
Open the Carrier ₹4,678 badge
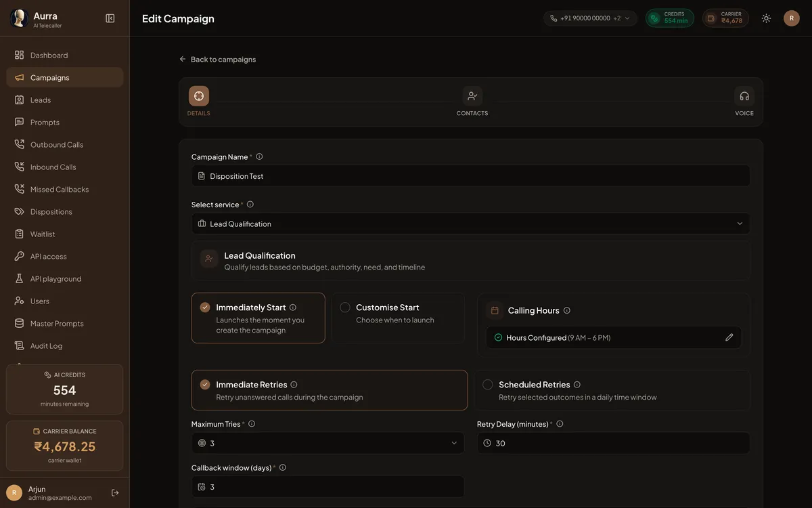point(726,18)
